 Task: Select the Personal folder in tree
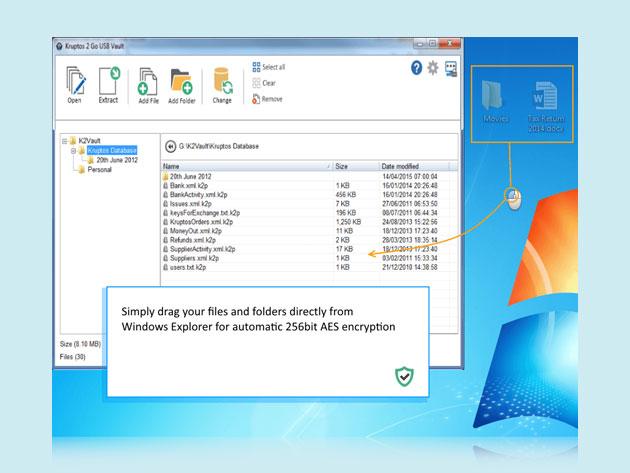click(100, 169)
